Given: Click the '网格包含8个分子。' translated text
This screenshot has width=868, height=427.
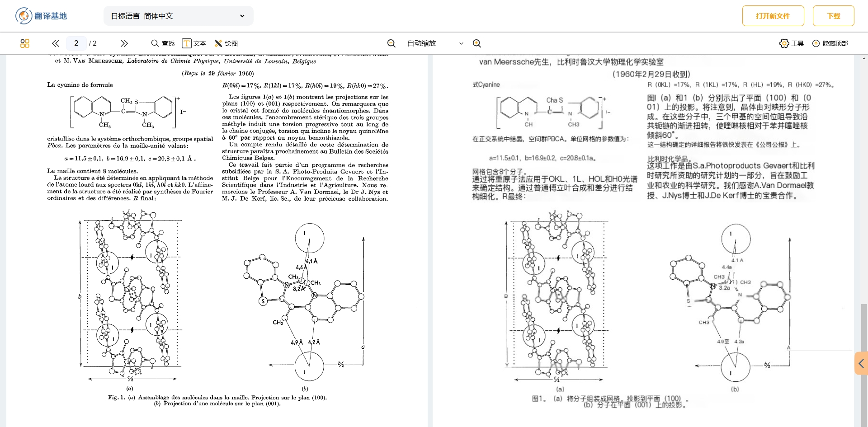Looking at the screenshot, I should coord(500,172).
